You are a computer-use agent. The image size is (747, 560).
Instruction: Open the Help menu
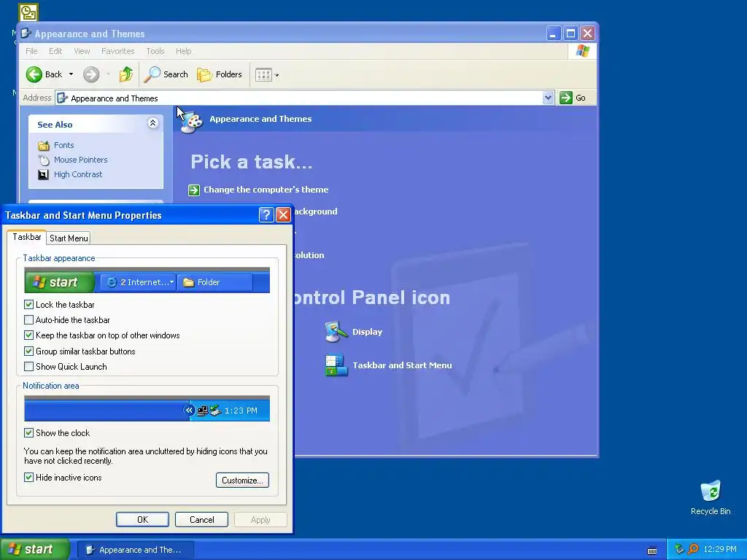(183, 51)
